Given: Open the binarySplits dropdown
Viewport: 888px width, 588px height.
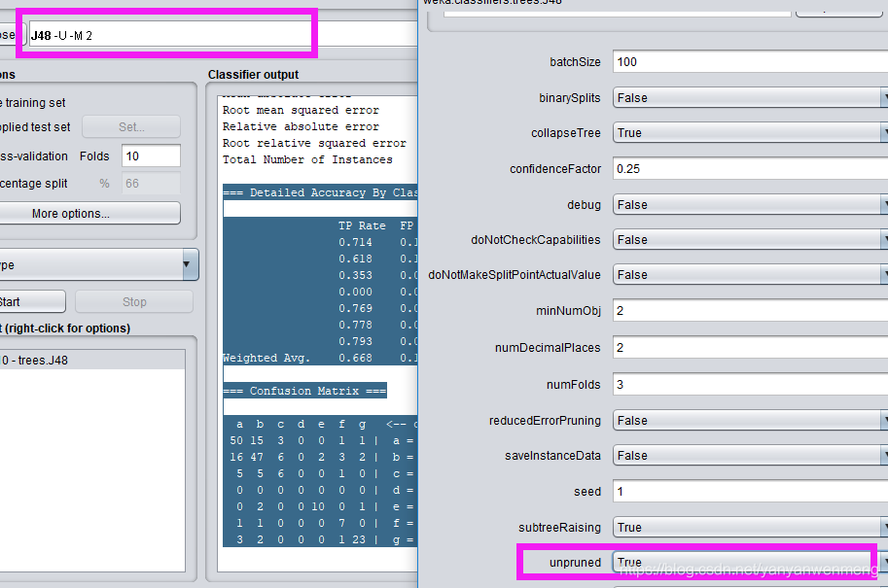Looking at the screenshot, I should pyautogui.click(x=751, y=98).
